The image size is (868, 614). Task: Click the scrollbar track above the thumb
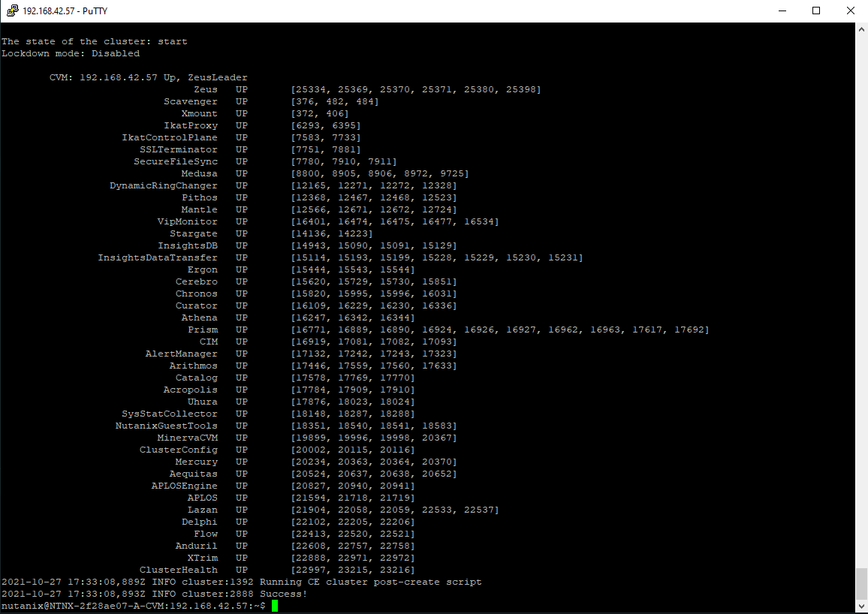[x=861, y=300]
